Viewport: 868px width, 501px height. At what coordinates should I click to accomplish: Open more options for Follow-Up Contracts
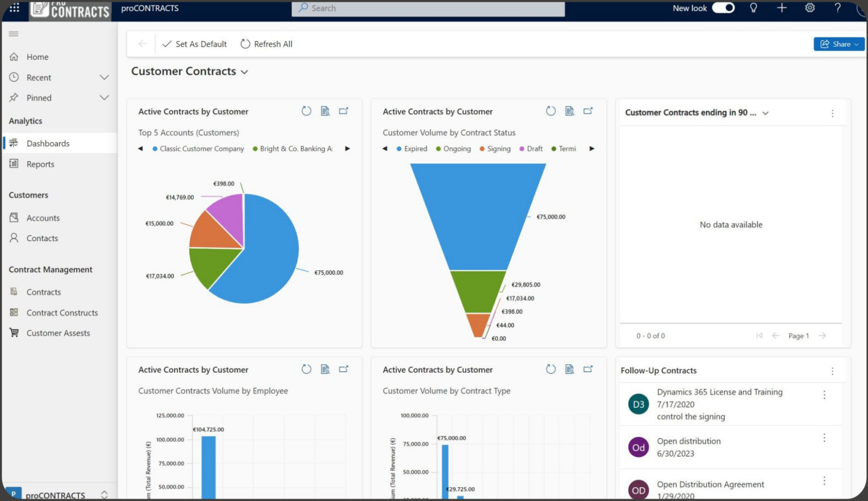[x=833, y=371]
